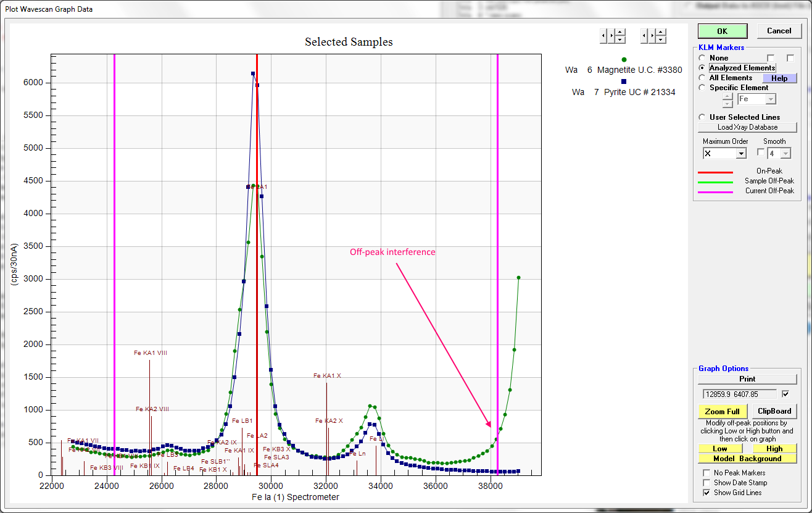Click up arrow in second graph arrow group

[x=661, y=32]
